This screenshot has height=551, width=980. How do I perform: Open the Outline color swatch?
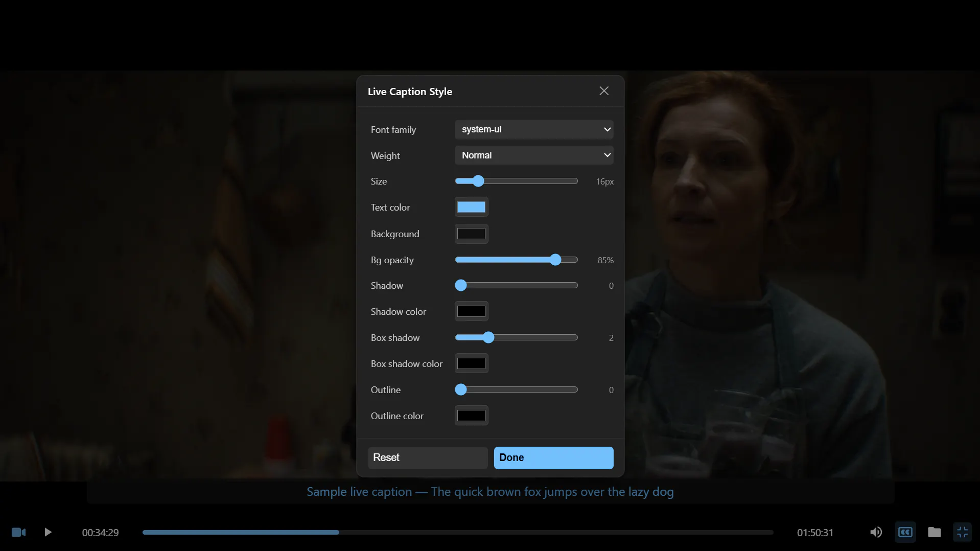(471, 416)
